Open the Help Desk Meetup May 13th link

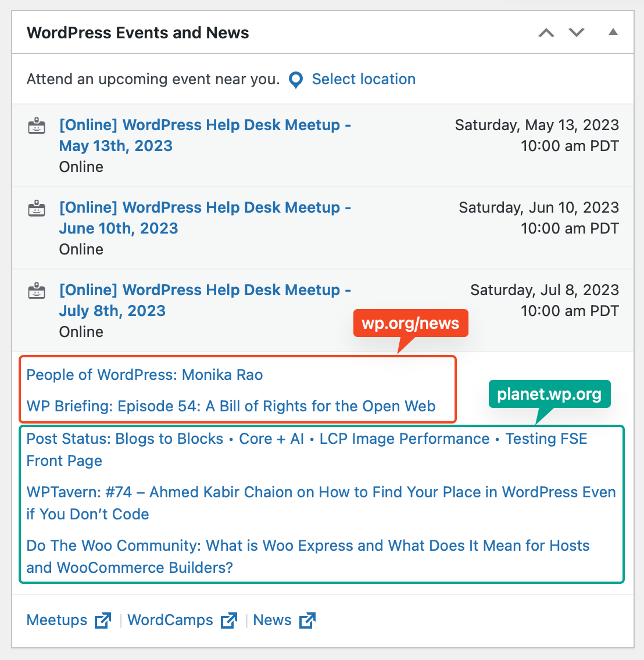pos(205,135)
